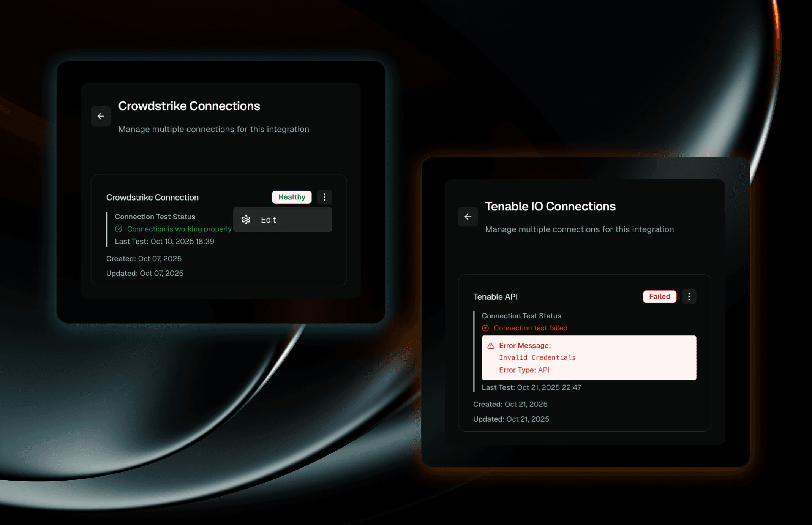Click the Crowdstrike Connection card title
The image size is (812, 525).
[x=152, y=198]
